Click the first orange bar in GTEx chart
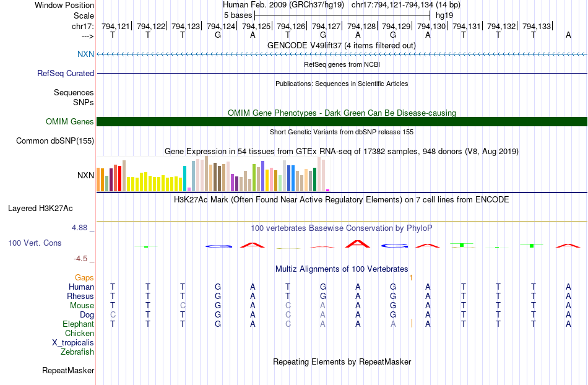The height and width of the screenshot is (385, 588). click(x=98, y=180)
